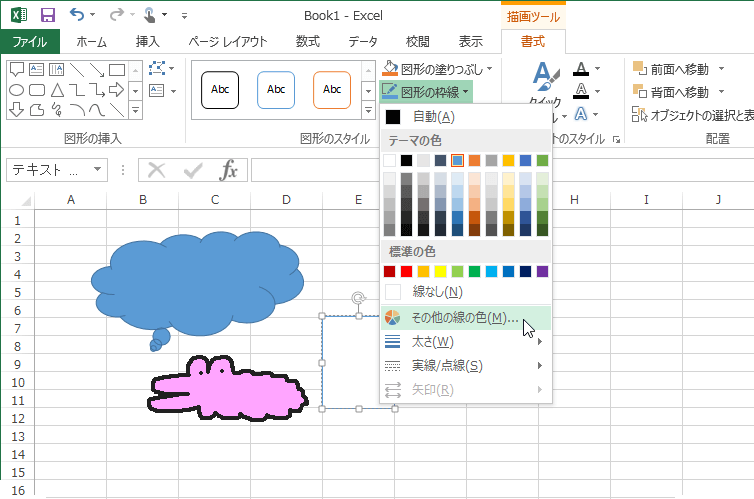Open the Name Box dropdown

[98, 169]
